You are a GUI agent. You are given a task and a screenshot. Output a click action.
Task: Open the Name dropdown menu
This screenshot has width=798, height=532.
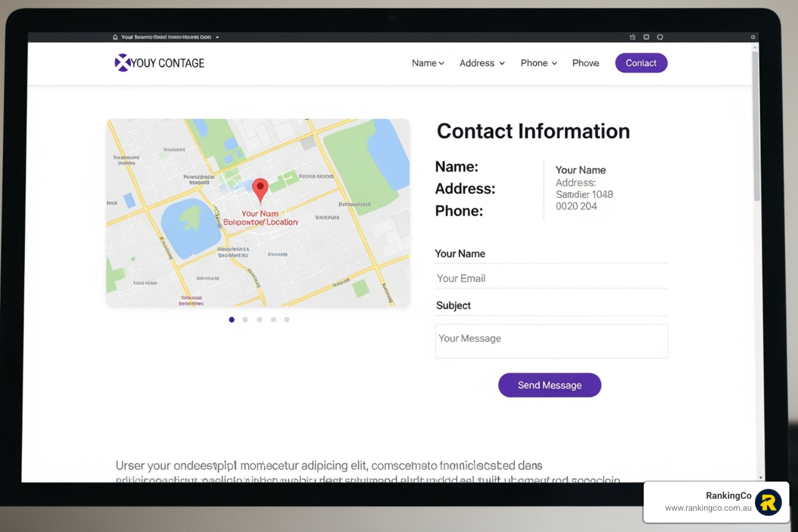tap(428, 63)
